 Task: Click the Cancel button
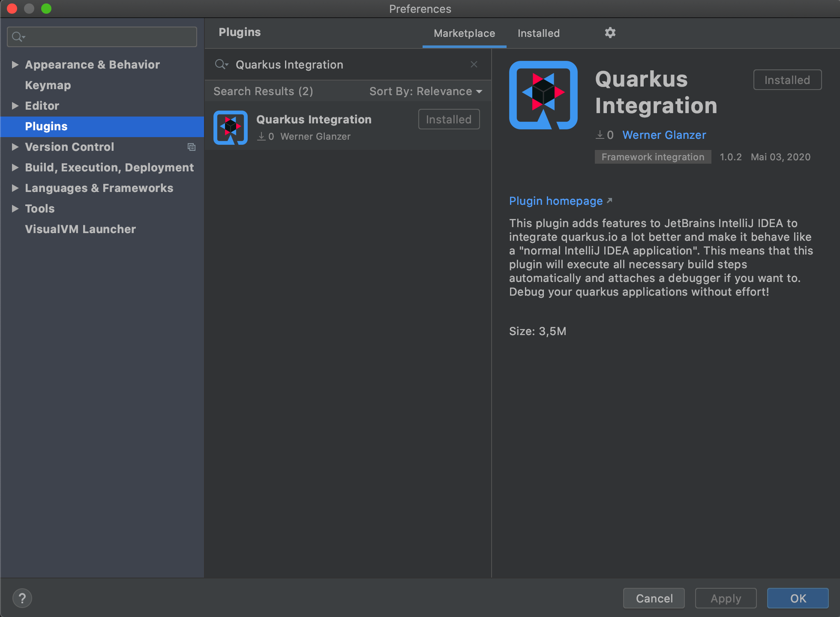coord(654,598)
